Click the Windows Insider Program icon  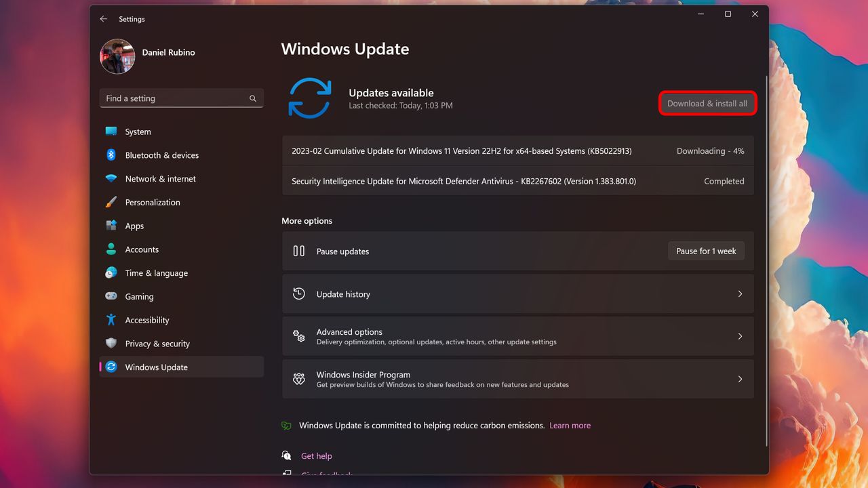[x=299, y=379]
